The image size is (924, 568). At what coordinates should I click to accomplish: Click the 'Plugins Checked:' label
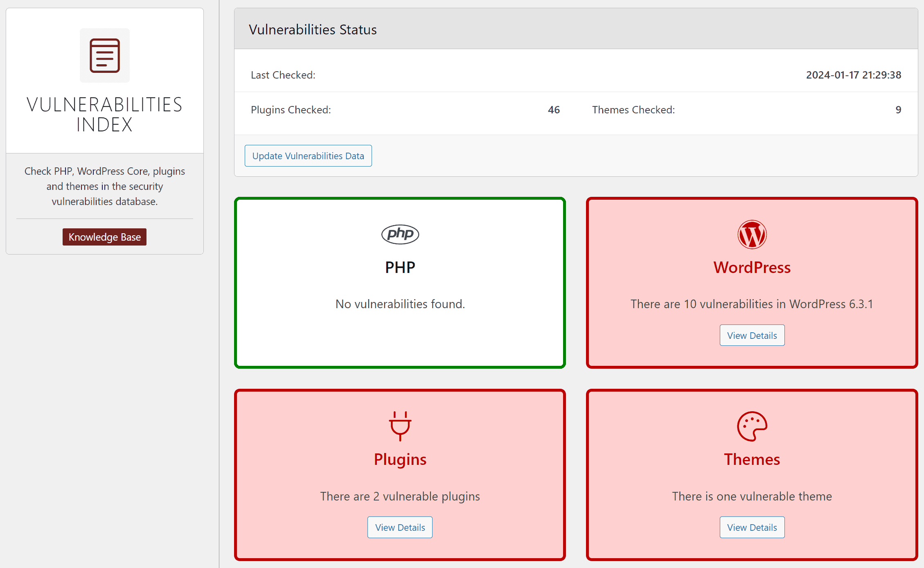pyautogui.click(x=291, y=110)
